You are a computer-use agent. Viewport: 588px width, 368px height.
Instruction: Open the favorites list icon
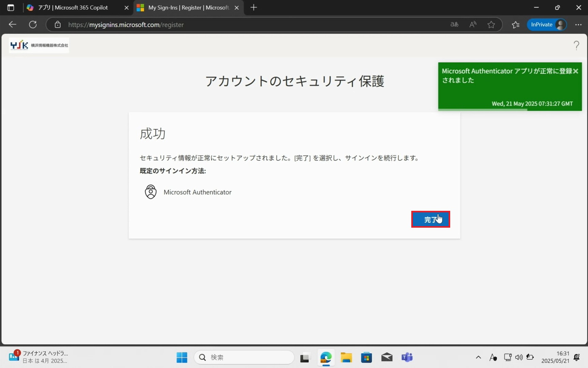pyautogui.click(x=516, y=25)
